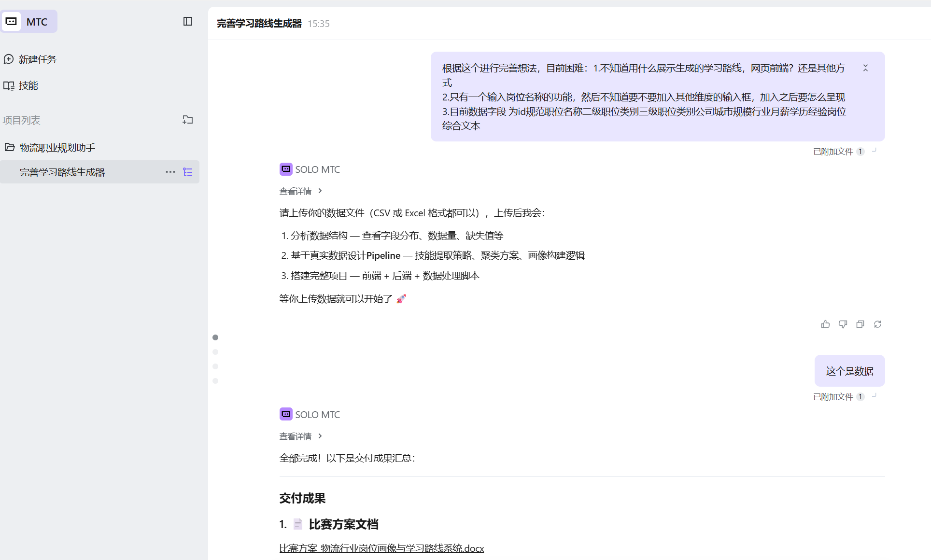Open the 比赛方案 docx file link

tap(381, 548)
